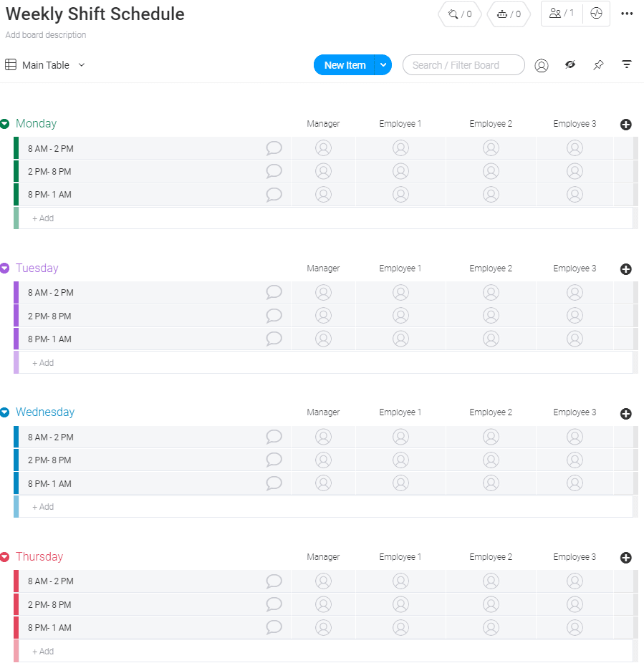Open the three-dot board options menu
The width and height of the screenshot is (644, 663).
tap(627, 14)
